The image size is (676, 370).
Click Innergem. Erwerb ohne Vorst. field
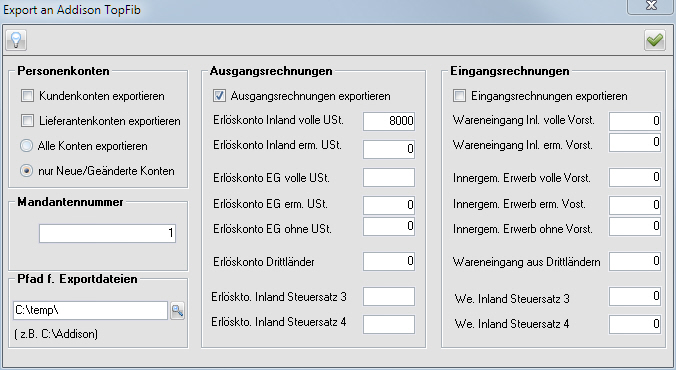coord(635,226)
